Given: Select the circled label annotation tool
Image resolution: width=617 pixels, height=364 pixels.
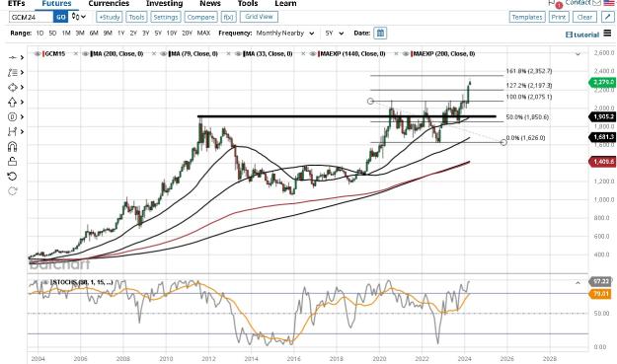Looking at the screenshot, I should (12, 116).
